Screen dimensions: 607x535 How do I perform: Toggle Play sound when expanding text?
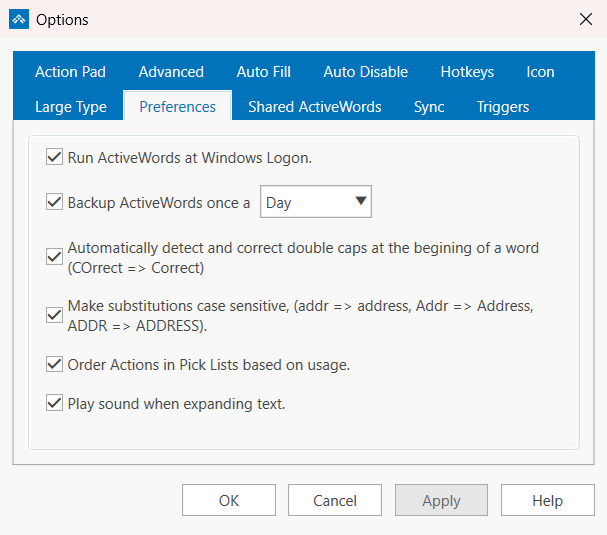tap(54, 403)
